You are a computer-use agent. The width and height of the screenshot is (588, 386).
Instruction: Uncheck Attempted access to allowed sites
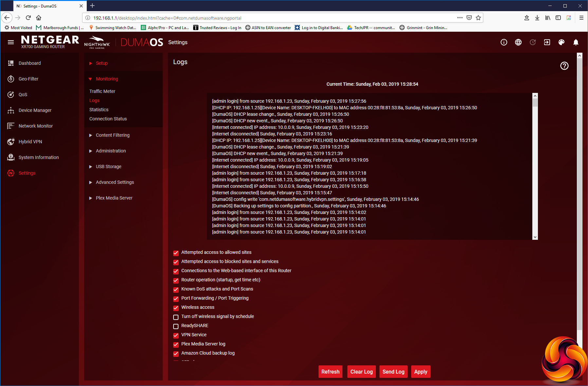tap(176, 253)
